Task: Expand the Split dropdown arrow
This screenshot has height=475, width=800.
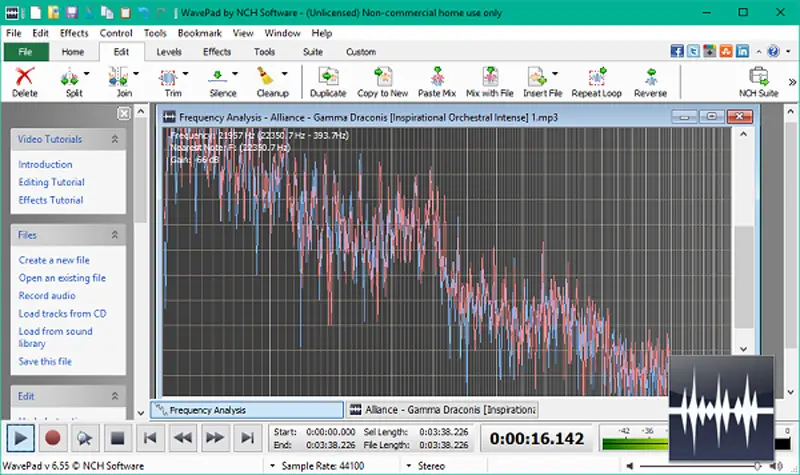Action: (x=87, y=74)
